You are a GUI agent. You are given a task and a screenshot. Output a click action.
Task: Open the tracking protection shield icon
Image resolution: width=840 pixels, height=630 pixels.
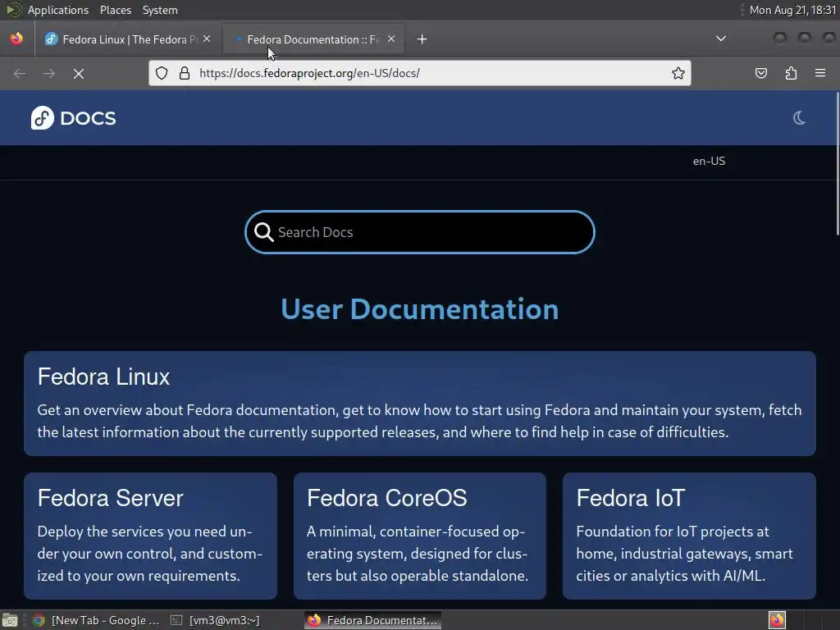162,73
